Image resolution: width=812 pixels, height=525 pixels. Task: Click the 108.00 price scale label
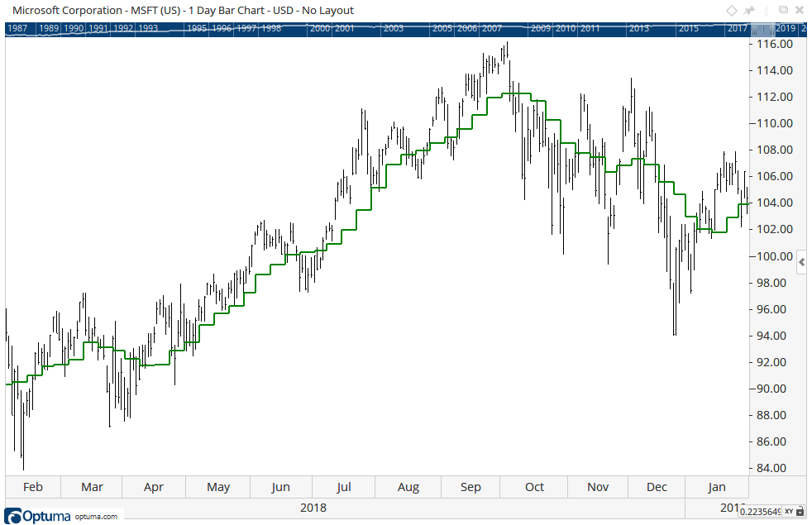pos(775,150)
